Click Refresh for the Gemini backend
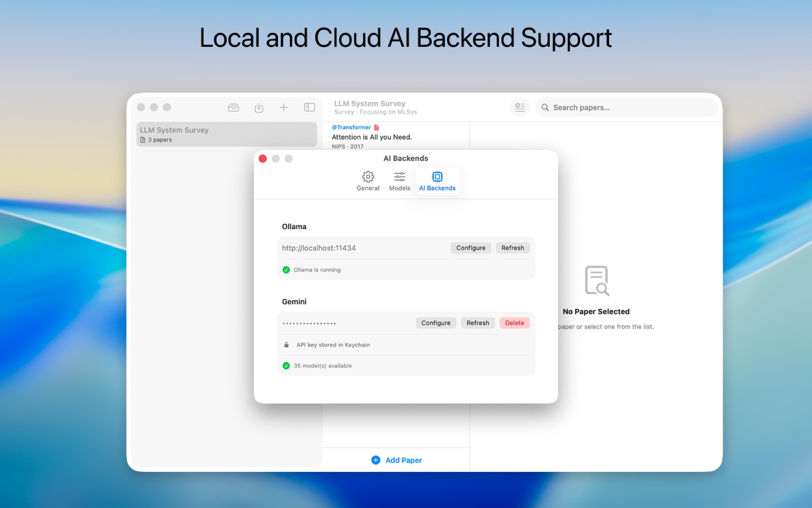This screenshot has width=812, height=508. point(478,323)
